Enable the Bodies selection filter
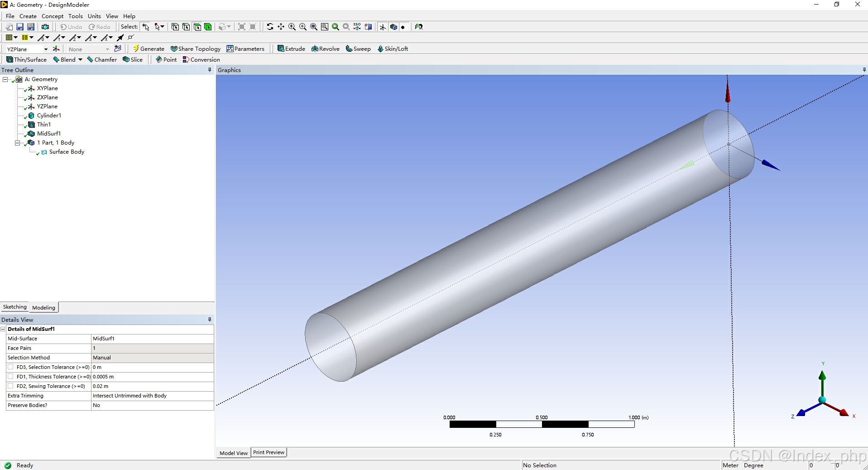Image resolution: width=868 pixels, height=470 pixels. click(x=208, y=27)
